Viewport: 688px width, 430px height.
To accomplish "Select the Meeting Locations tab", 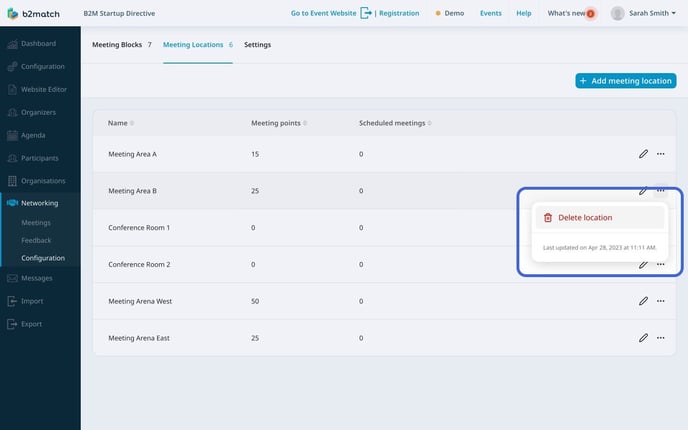I will (198, 45).
